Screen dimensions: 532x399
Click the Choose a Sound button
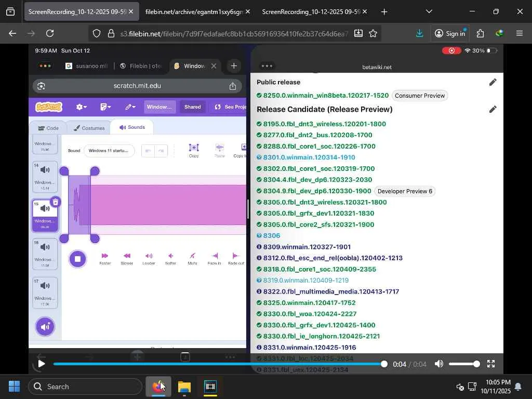[x=45, y=327]
